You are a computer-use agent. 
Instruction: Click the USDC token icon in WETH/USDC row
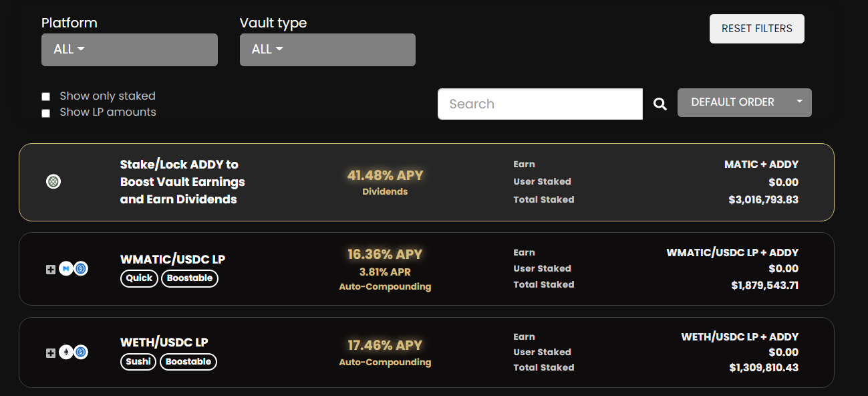(x=81, y=352)
